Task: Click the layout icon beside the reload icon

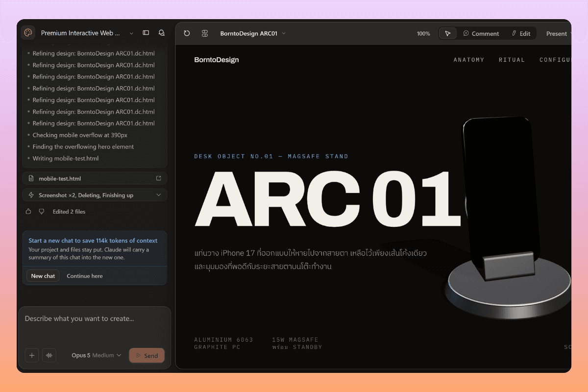Action: point(205,33)
